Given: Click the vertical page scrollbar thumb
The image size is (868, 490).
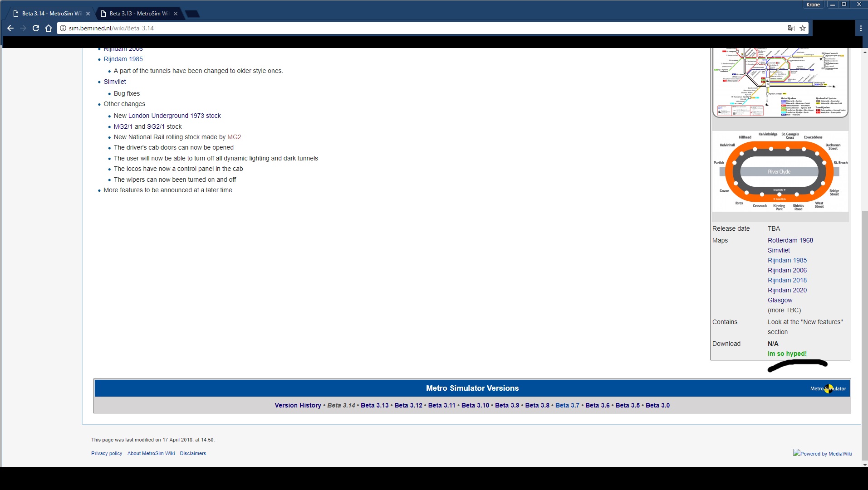Looking at the screenshot, I should pos(864,336).
